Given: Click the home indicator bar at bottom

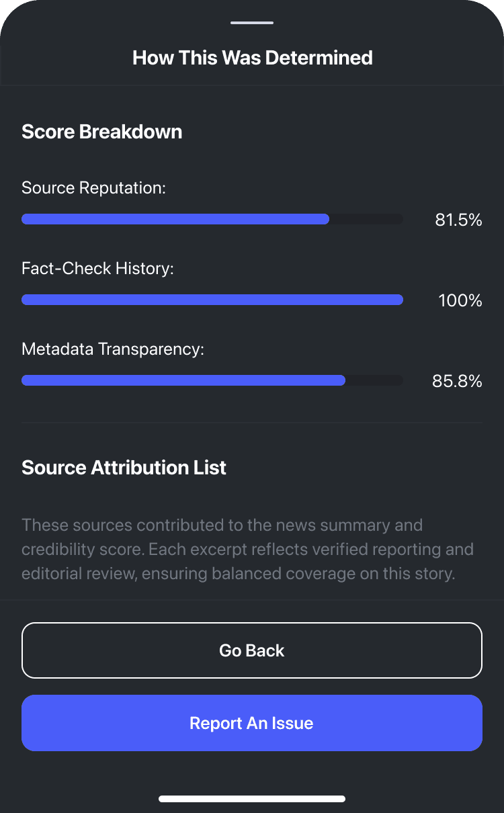Looking at the screenshot, I should click(252, 799).
